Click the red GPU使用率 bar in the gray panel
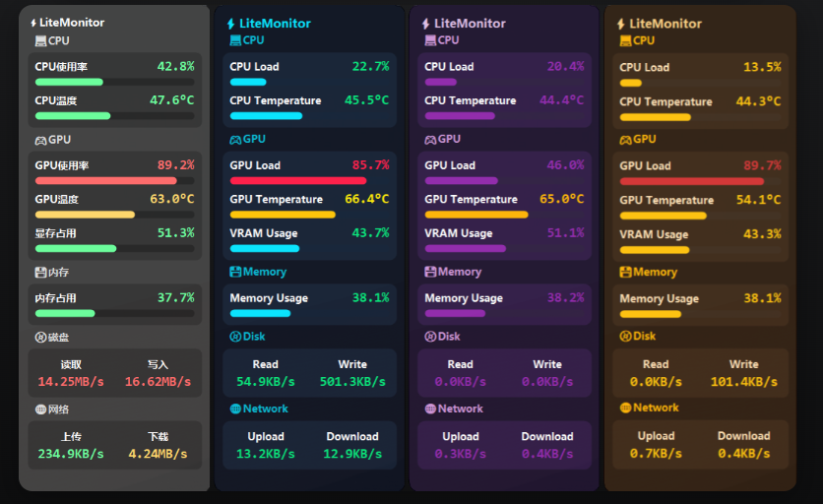This screenshot has width=823, height=504. (x=115, y=180)
